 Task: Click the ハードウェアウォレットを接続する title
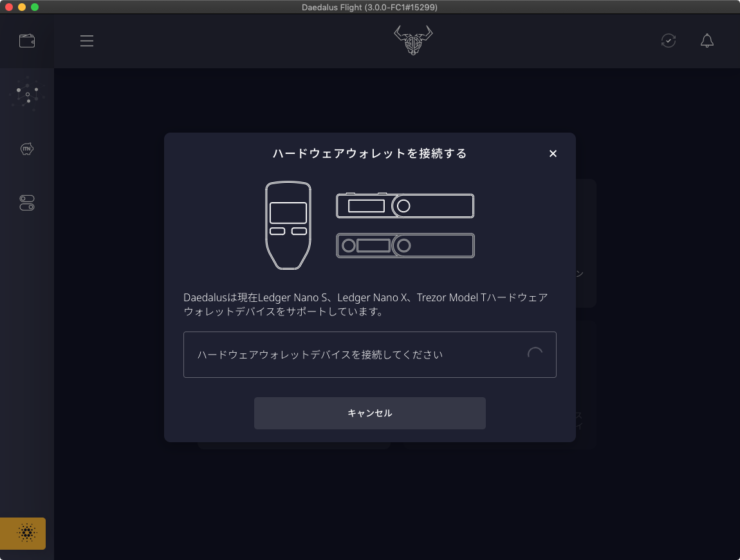tap(369, 153)
